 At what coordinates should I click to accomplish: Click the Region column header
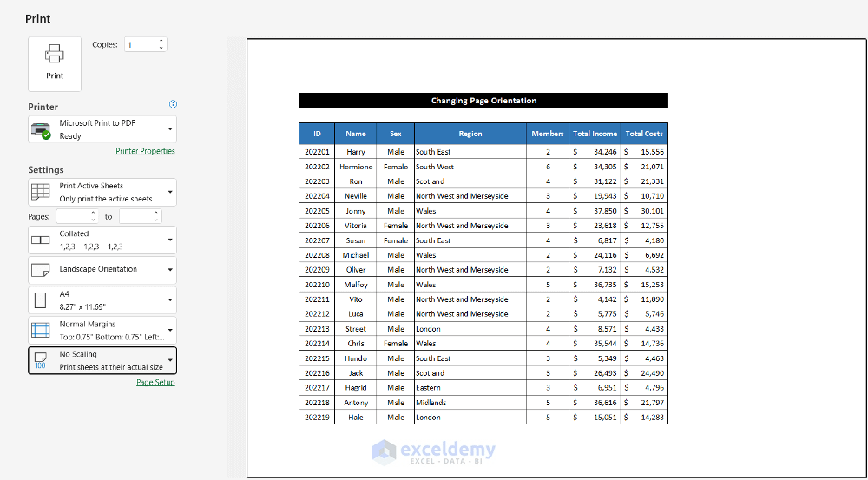point(470,134)
